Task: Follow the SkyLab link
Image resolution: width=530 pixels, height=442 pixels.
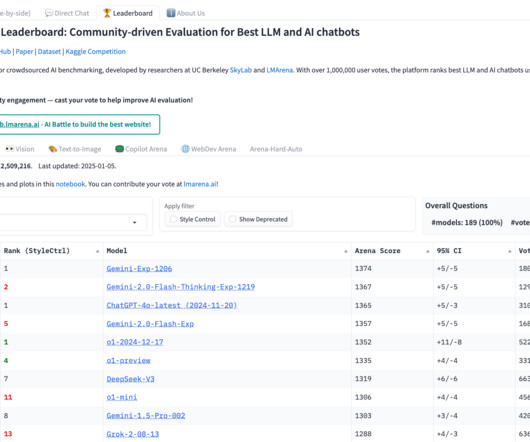Action: coord(241,70)
